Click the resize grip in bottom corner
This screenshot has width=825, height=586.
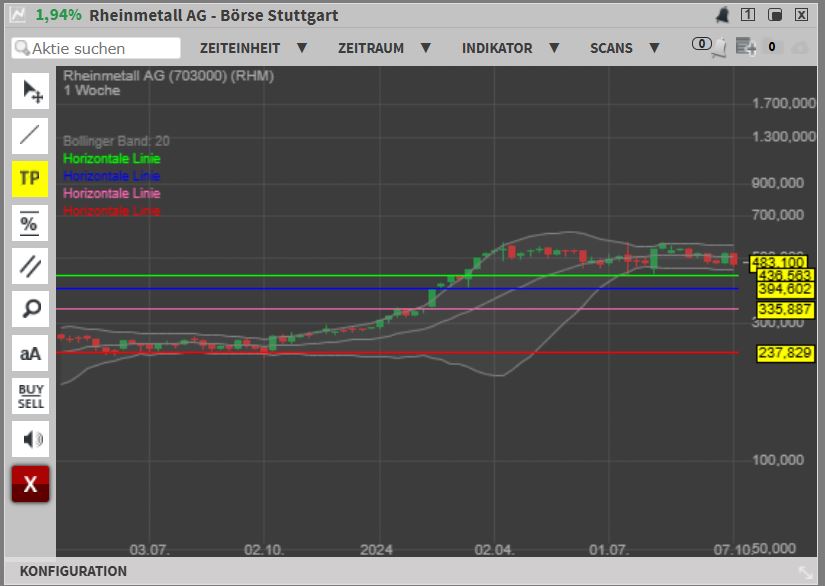click(x=806, y=572)
